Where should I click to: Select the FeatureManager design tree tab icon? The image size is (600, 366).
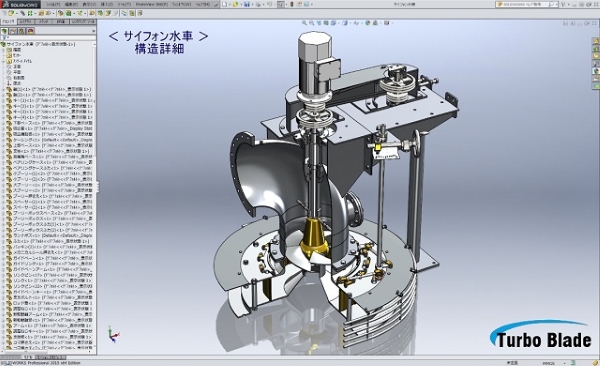point(5,31)
